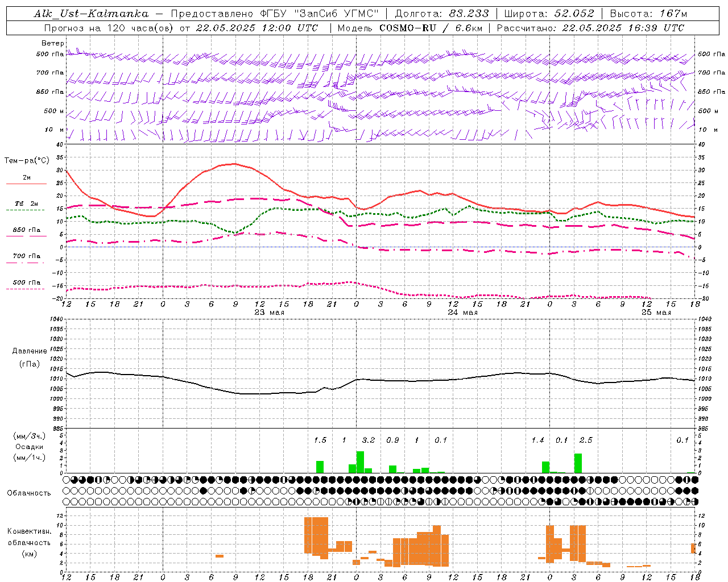This screenshot has width=728, height=582.
Task: Click the forecast start time "22.05.2025 12:00 UTC"
Action: point(257,28)
